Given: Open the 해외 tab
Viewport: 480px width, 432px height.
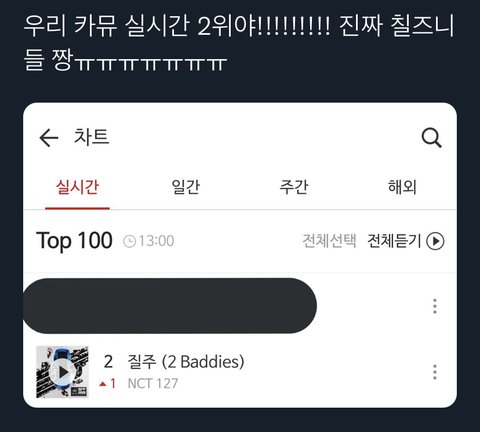Looking at the screenshot, I should click(402, 187).
